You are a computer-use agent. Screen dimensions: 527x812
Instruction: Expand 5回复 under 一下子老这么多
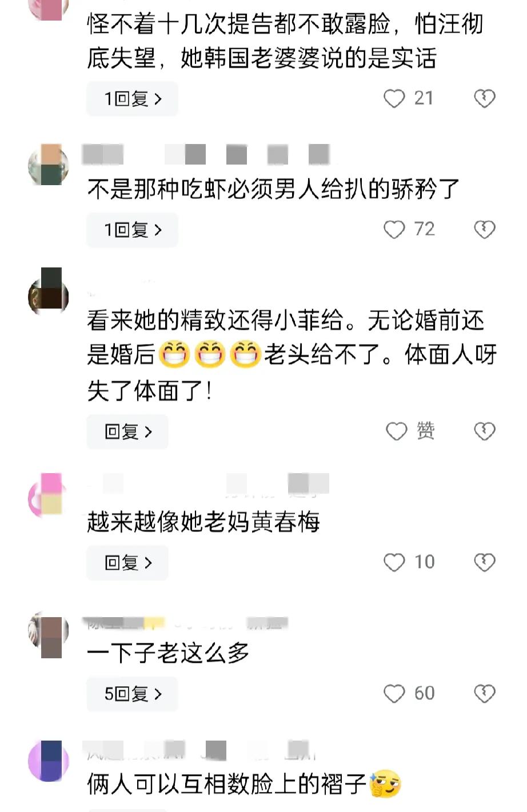(133, 694)
